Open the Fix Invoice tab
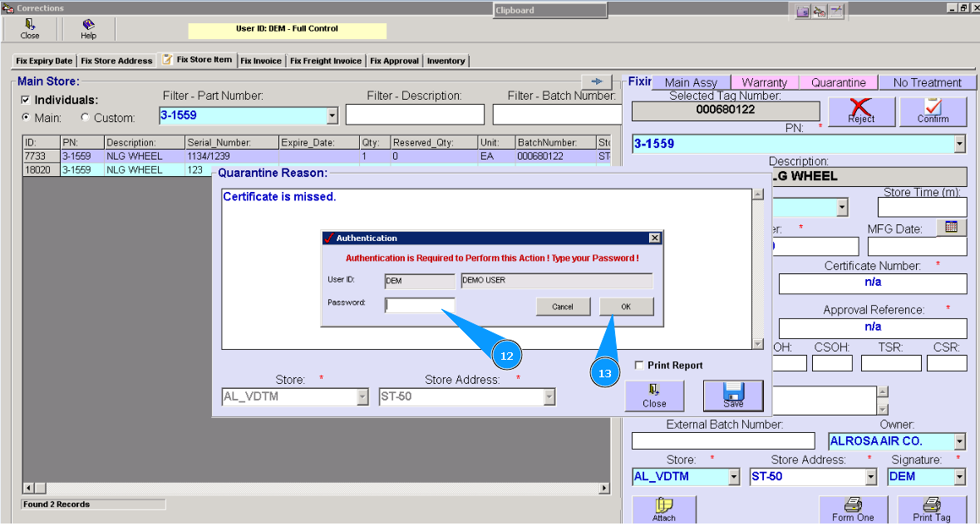 [261, 61]
